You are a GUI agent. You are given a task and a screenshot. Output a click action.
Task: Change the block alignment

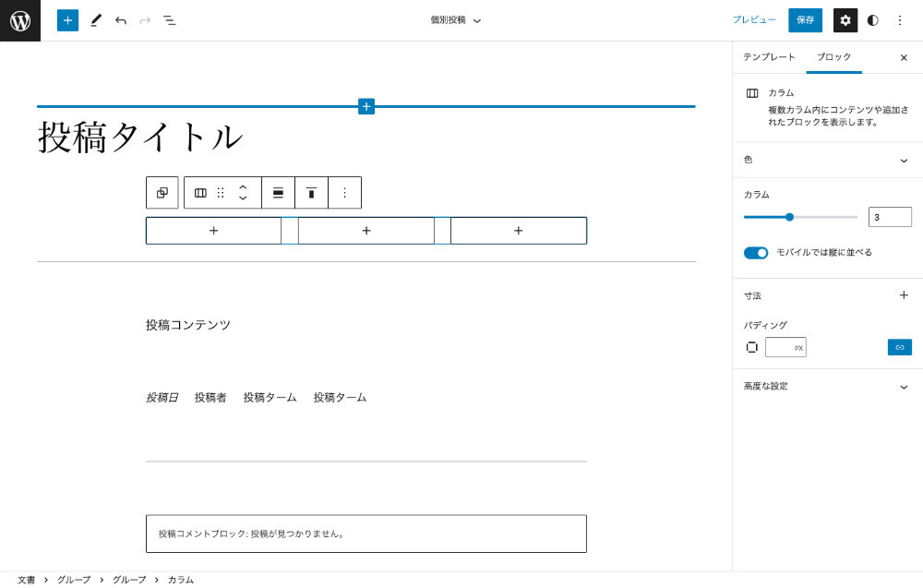pos(279,193)
